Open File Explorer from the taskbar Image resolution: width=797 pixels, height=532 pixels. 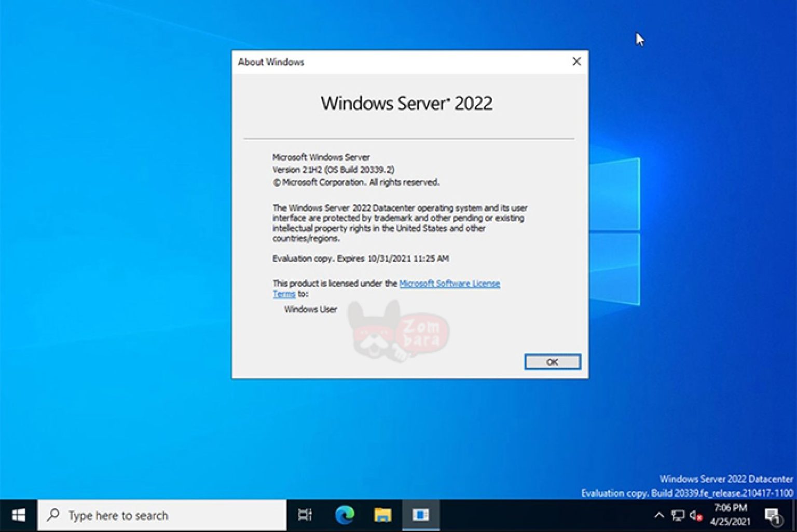(x=382, y=515)
